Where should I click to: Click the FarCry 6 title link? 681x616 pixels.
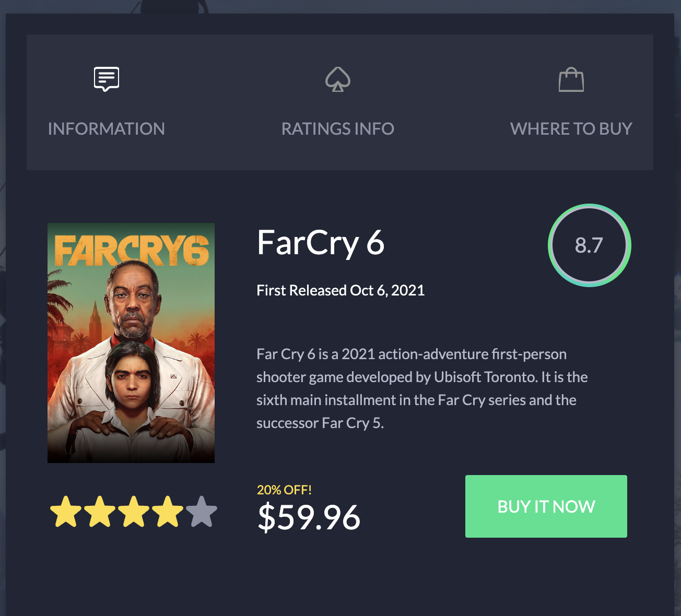[x=321, y=243]
